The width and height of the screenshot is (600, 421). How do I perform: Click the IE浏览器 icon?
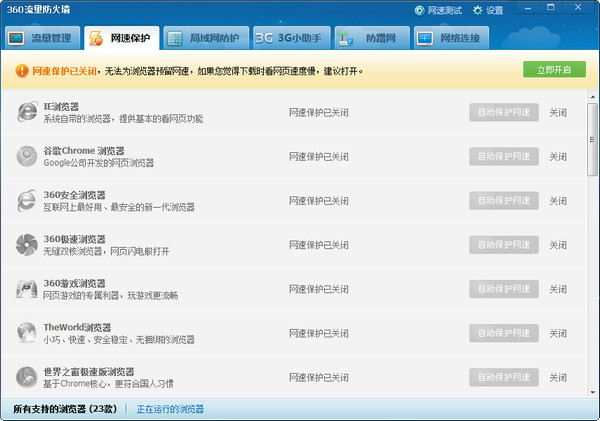click(27, 112)
